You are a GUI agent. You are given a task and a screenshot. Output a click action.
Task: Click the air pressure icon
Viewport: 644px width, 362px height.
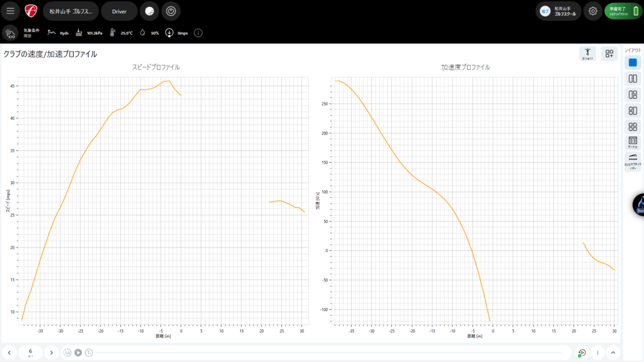(x=79, y=33)
